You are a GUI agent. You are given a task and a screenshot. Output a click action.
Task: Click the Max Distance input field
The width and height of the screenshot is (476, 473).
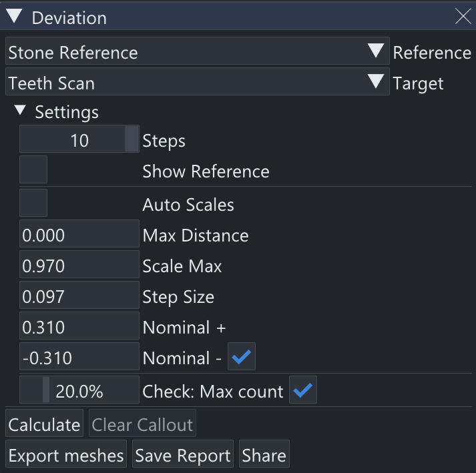pyautogui.click(x=79, y=235)
